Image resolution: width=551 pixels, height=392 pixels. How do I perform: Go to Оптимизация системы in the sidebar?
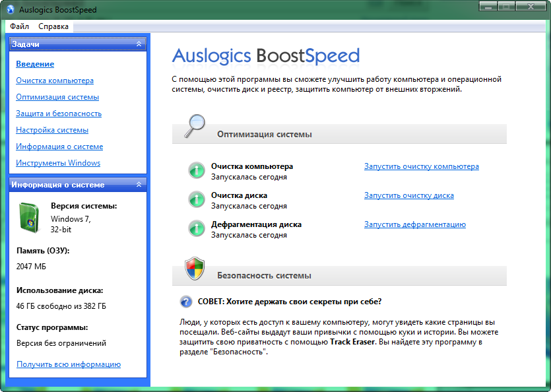pos(57,97)
